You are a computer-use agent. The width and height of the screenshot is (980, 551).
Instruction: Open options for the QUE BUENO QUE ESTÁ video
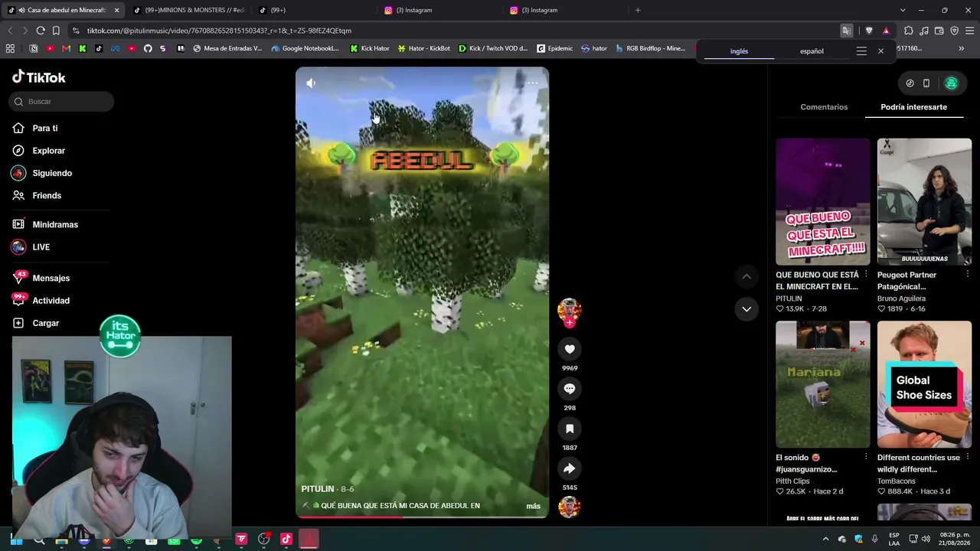[866, 274]
